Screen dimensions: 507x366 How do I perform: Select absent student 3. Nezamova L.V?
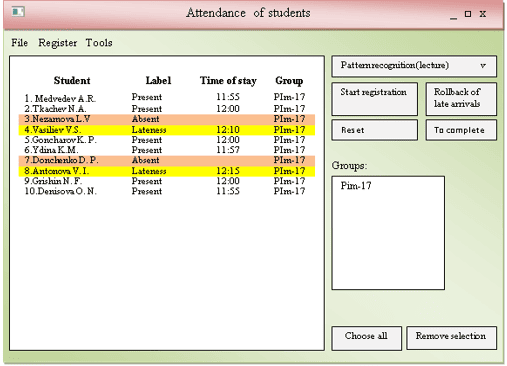pyautogui.click(x=167, y=119)
